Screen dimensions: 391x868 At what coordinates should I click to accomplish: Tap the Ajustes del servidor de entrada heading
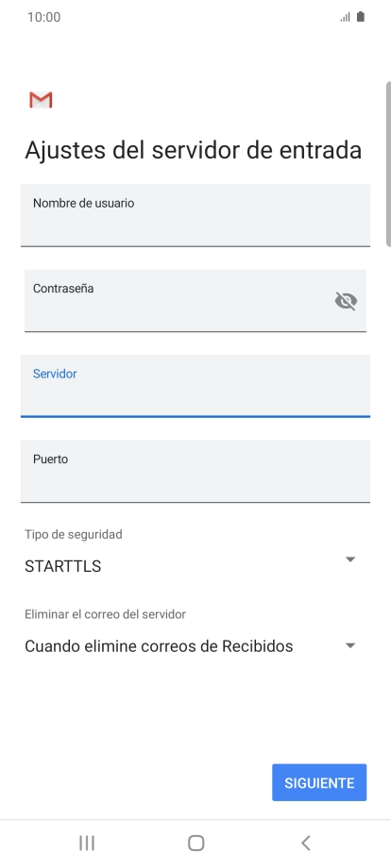point(194,150)
